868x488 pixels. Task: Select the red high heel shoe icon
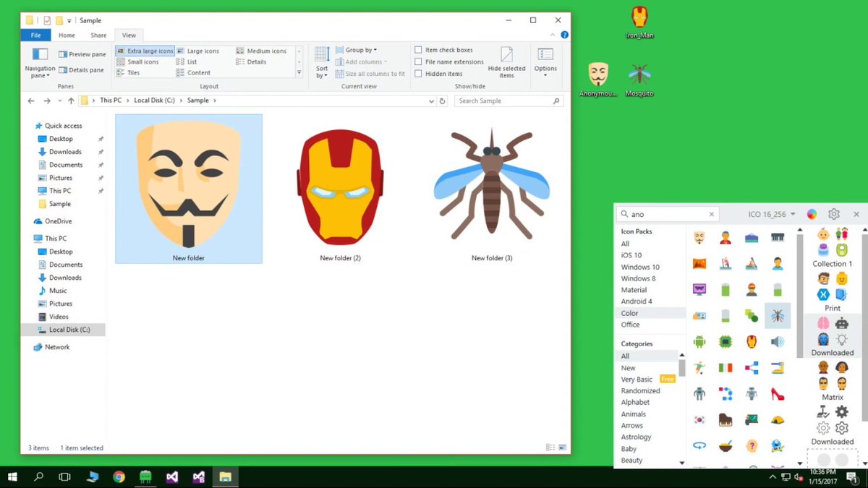click(x=778, y=394)
